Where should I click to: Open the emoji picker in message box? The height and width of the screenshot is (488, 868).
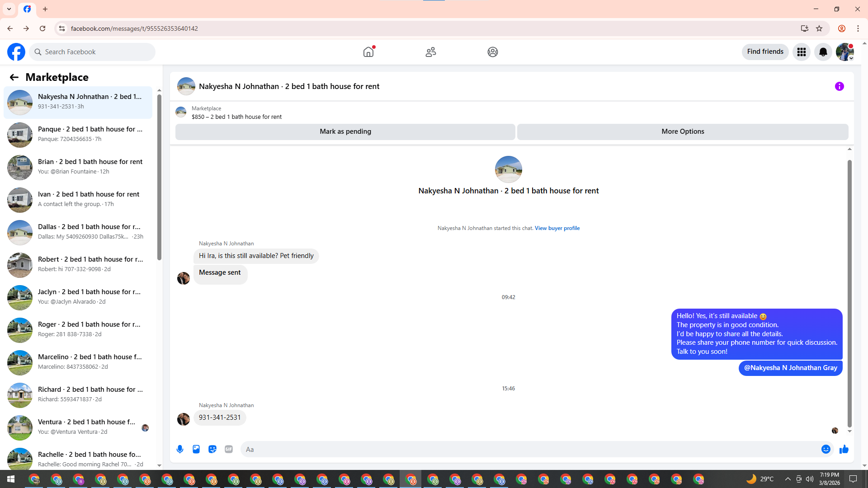coord(826,449)
